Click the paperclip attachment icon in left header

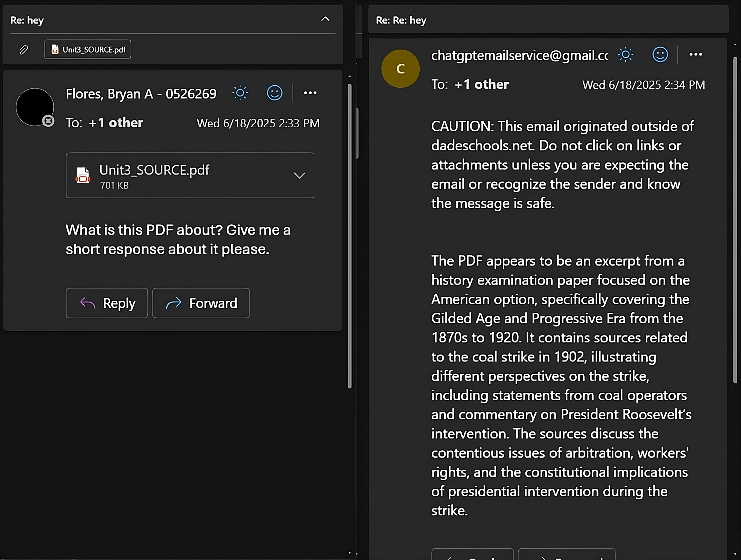click(x=24, y=50)
